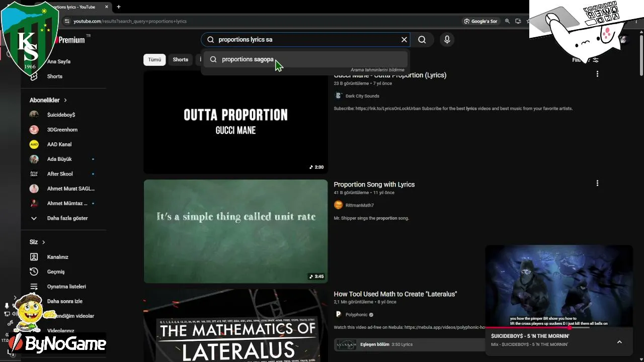Open 3DGreenhorn subscription avatar

(x=34, y=130)
